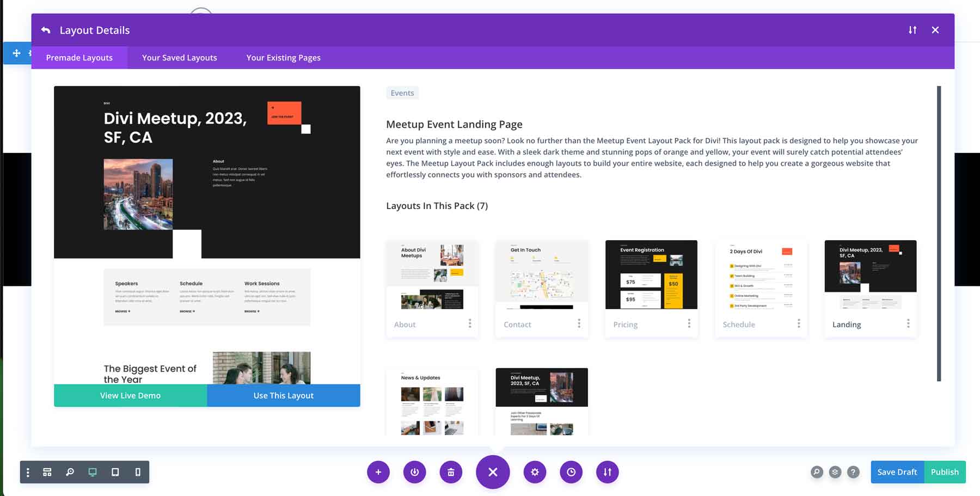
Task: Select tablet view icon
Action: (x=115, y=472)
